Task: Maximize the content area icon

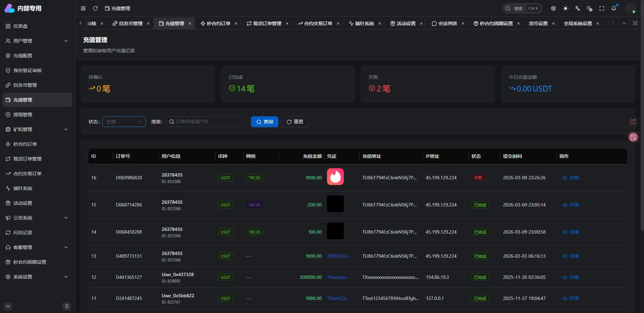Action: click(635, 23)
